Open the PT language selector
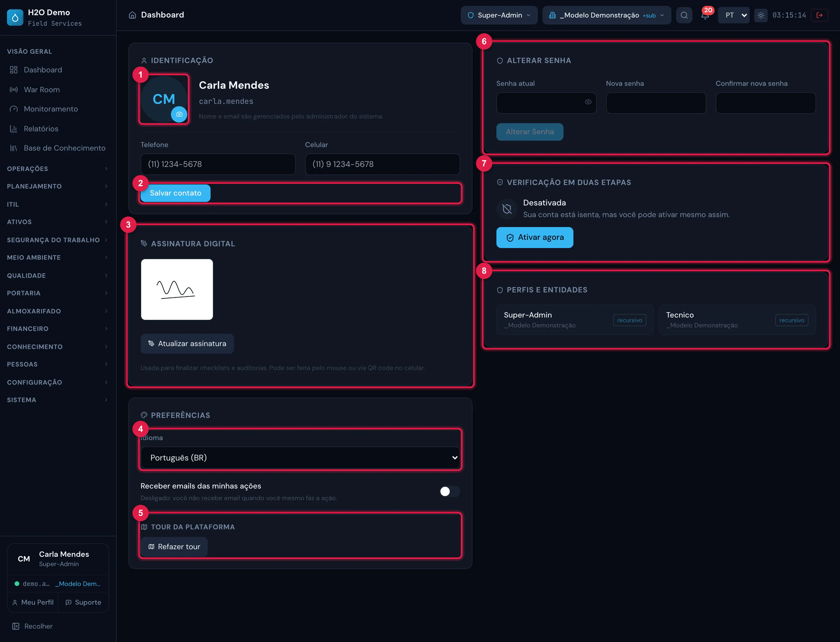 (x=734, y=15)
